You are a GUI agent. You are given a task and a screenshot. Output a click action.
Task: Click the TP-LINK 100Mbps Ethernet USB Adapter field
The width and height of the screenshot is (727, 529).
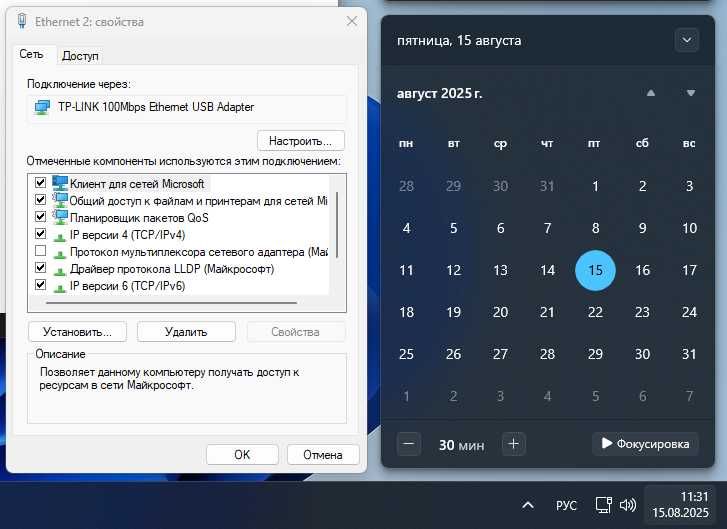pos(186,108)
